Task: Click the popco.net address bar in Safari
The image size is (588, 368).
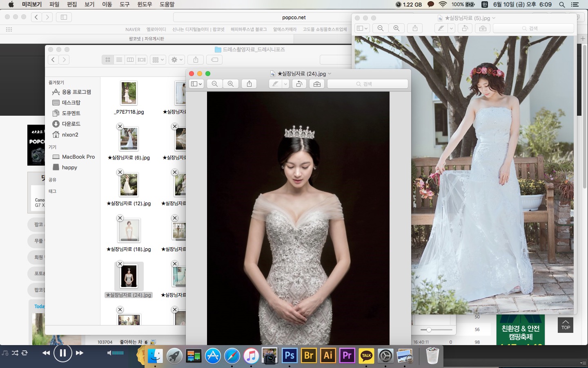Action: 294,17
